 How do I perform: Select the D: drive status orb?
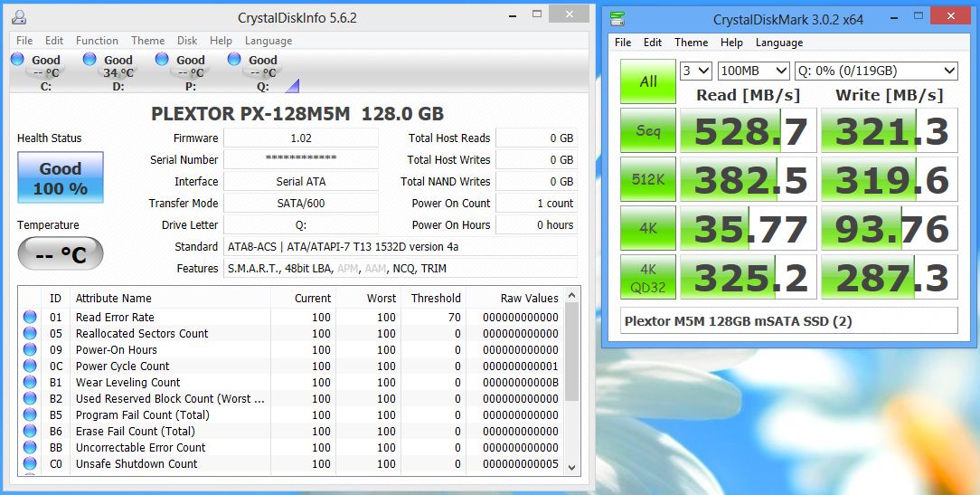point(90,59)
